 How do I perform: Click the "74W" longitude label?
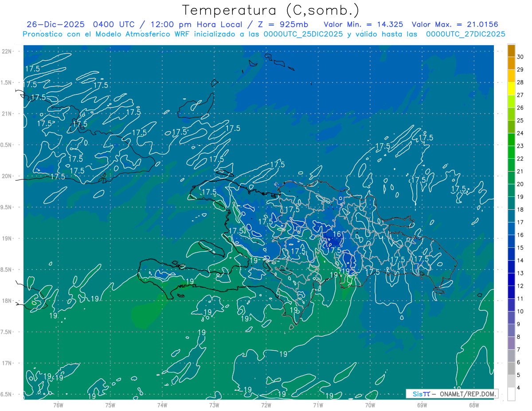(162, 405)
